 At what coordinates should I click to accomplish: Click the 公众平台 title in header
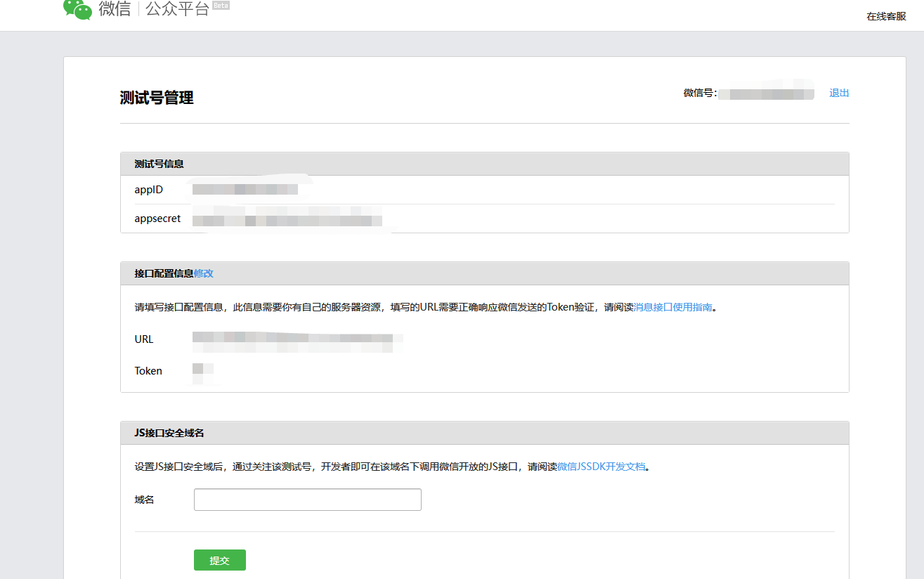[177, 9]
